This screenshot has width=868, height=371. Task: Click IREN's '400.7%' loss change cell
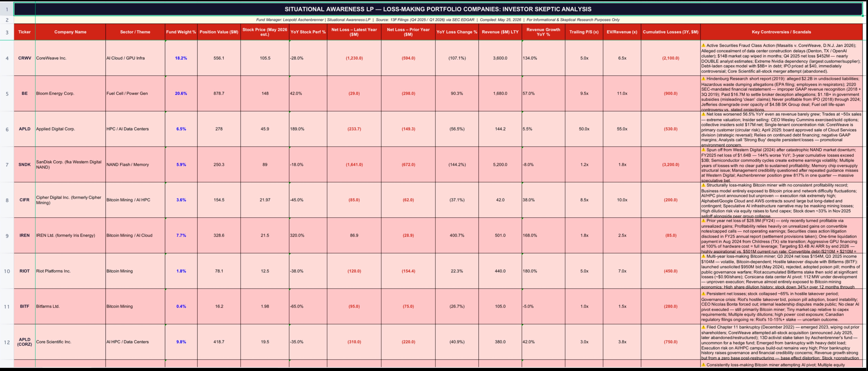coord(457,235)
